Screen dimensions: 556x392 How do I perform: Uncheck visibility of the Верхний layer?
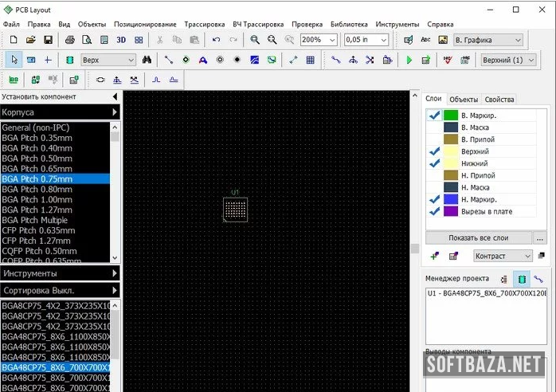click(434, 151)
